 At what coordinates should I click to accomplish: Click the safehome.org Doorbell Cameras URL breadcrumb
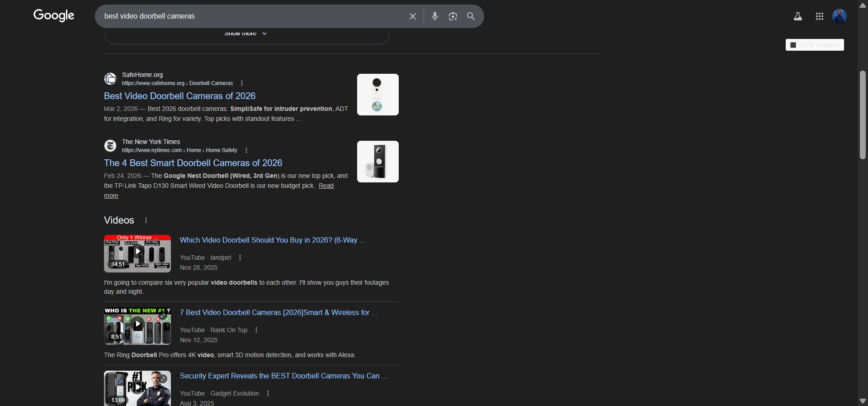tap(177, 83)
